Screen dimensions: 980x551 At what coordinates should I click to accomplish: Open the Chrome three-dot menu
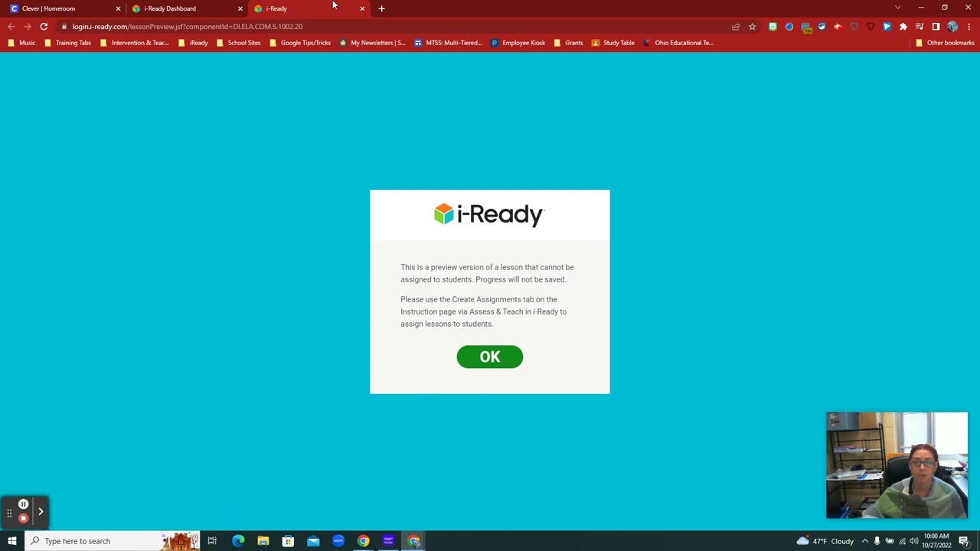(969, 27)
